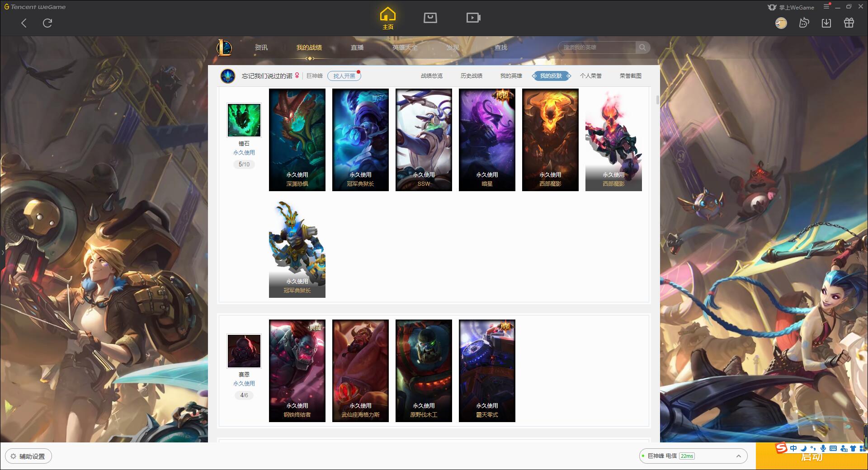
Task: Click the 22ms latency indicator
Action: click(687, 456)
